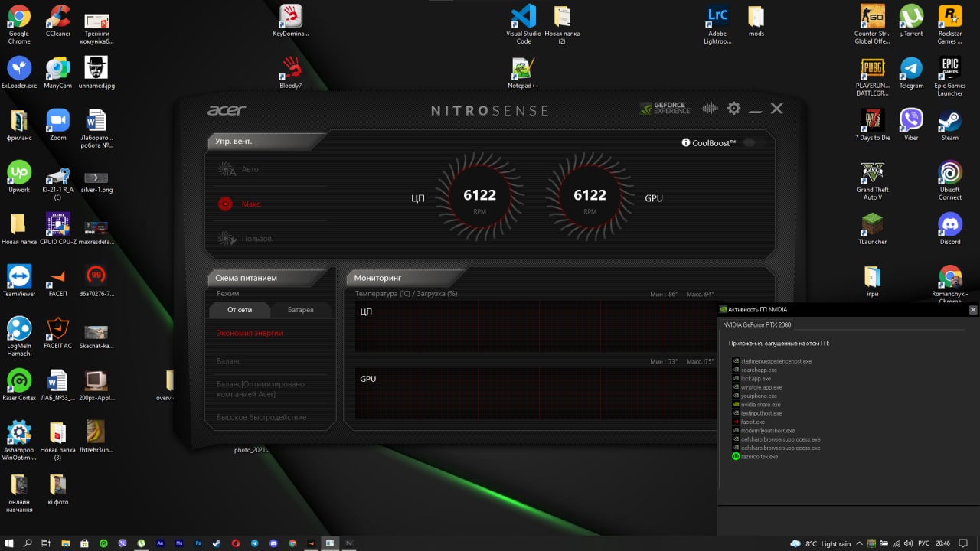
Task: Select Zoom desktop icon
Action: point(58,125)
